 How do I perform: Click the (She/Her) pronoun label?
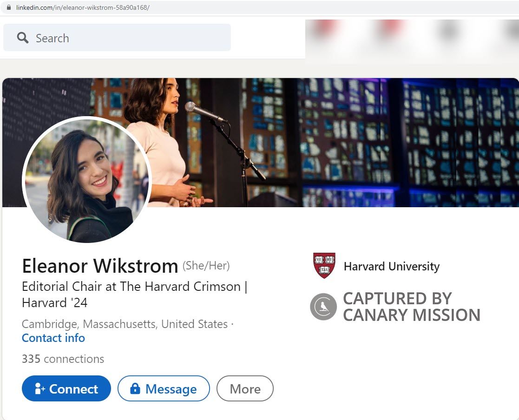point(206,265)
